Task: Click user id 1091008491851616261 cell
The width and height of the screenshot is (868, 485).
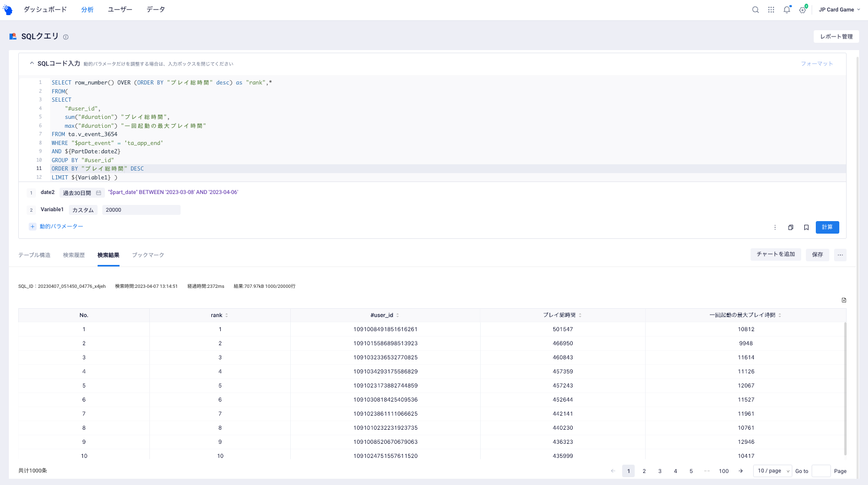Action: 385,329
